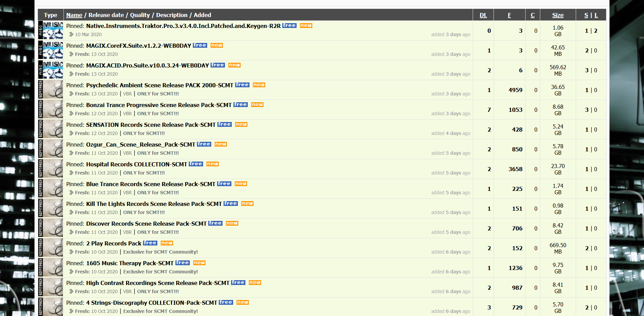Screen dimensions: 644x316
Task: Click the 669.50 MB size cell
Action: click(558, 248)
